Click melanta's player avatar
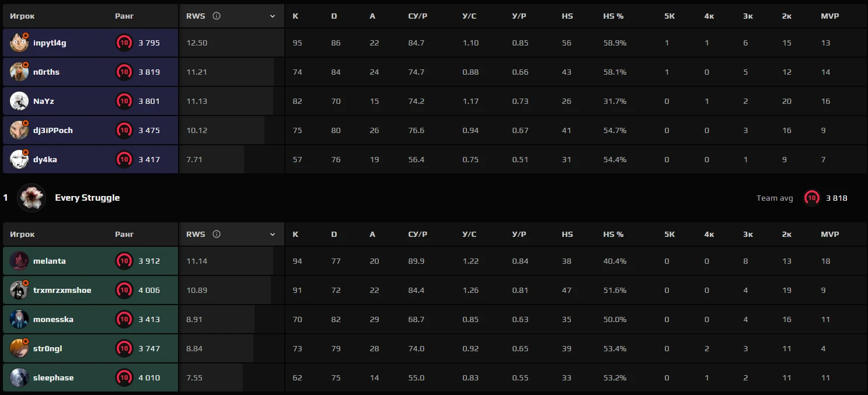Viewport: 868px width, 395px height. click(19, 261)
